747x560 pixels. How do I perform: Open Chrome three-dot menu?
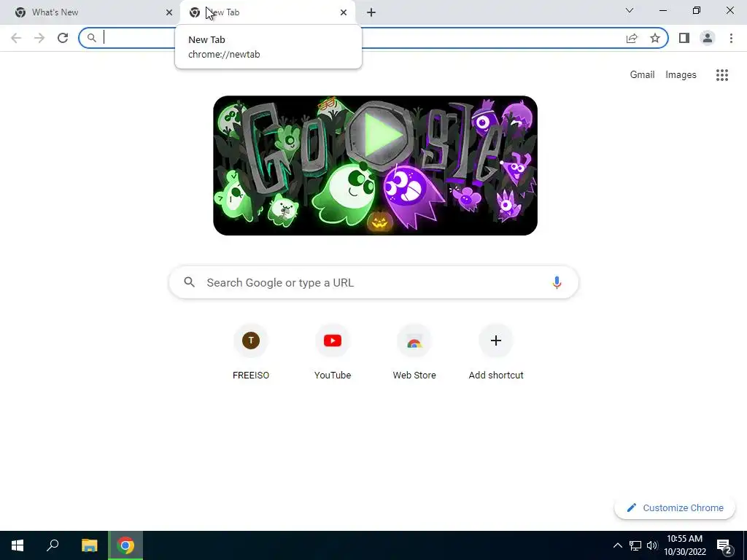coord(731,38)
